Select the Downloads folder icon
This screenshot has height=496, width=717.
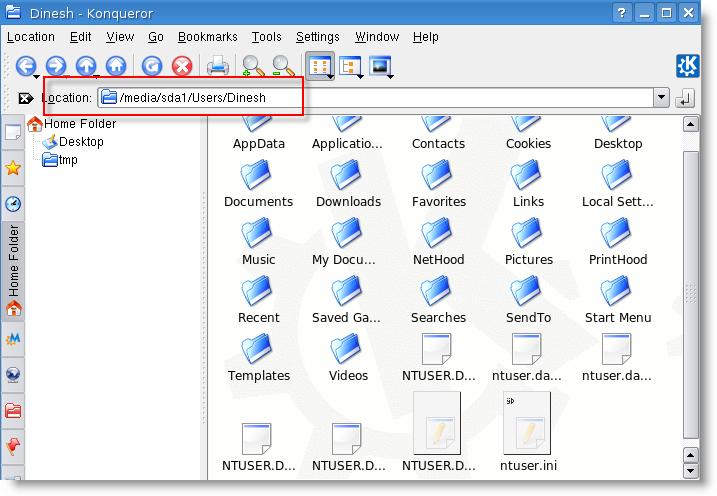pyautogui.click(x=347, y=175)
